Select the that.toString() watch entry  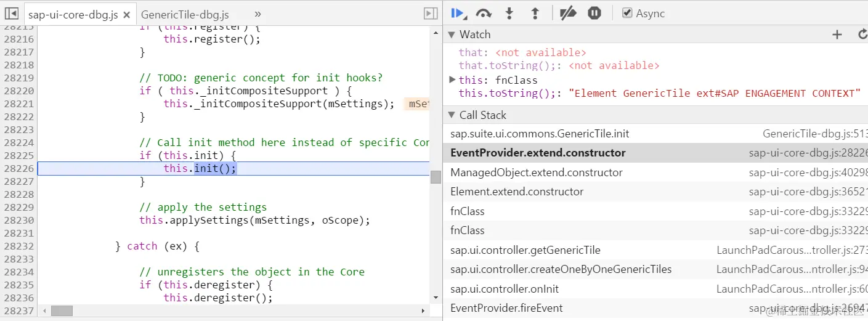point(559,65)
